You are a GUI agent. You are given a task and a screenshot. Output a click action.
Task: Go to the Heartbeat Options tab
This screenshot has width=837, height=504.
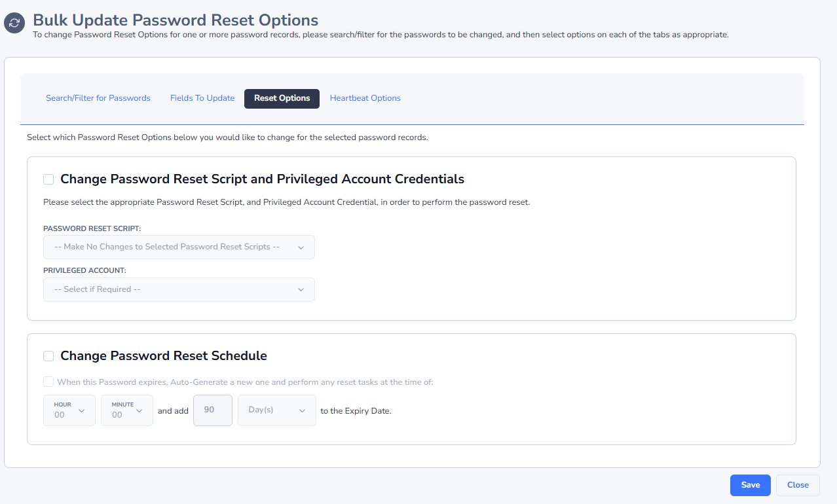click(x=365, y=98)
